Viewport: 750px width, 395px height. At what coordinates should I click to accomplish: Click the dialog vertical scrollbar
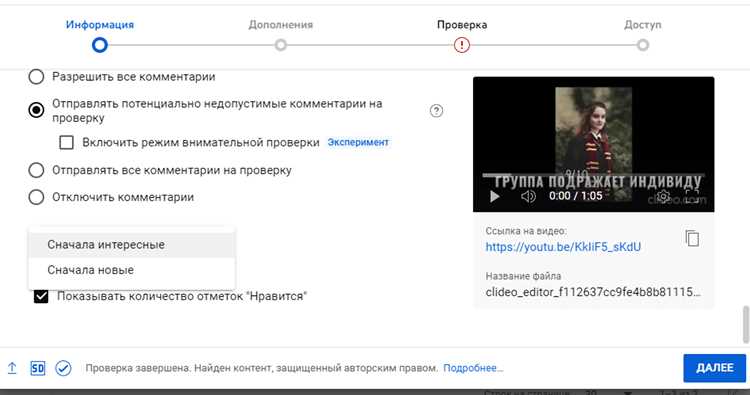point(746,324)
